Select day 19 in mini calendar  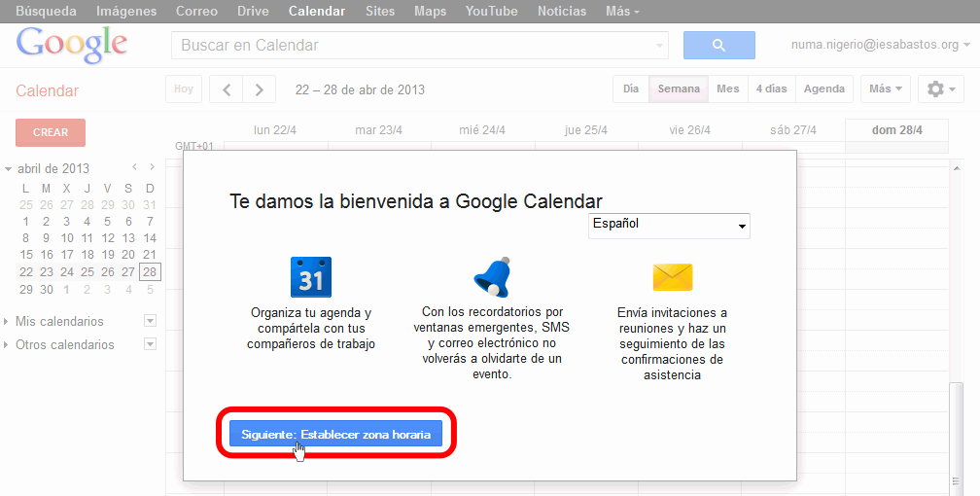pos(108,255)
